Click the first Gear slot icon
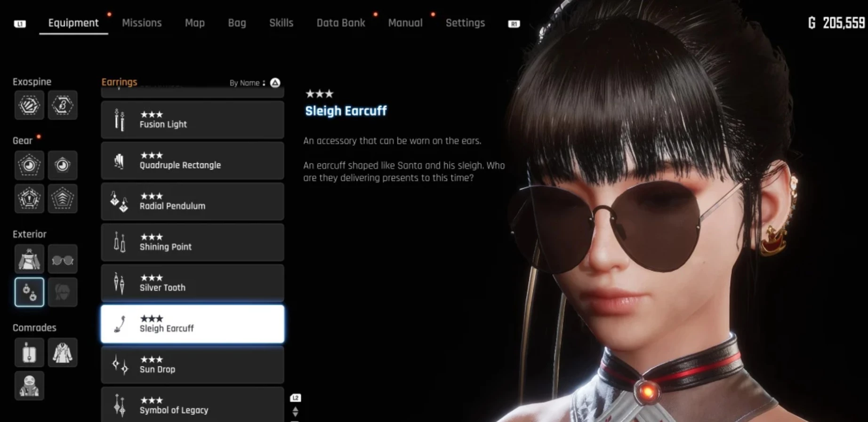The height and width of the screenshot is (422, 868). [x=29, y=165]
